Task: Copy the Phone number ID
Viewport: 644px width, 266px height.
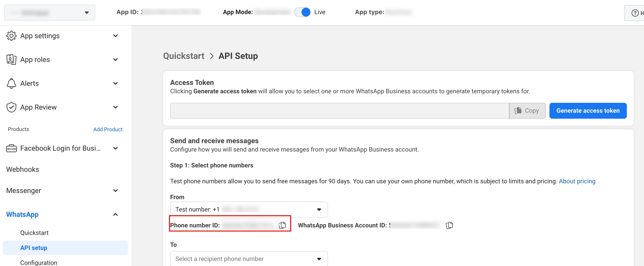Action: click(x=282, y=225)
